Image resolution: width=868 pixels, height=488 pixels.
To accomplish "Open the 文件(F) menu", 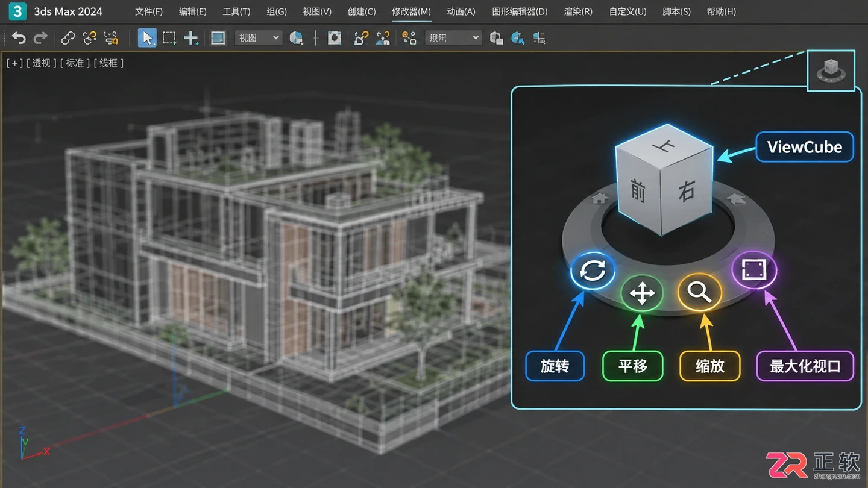I will pos(149,11).
